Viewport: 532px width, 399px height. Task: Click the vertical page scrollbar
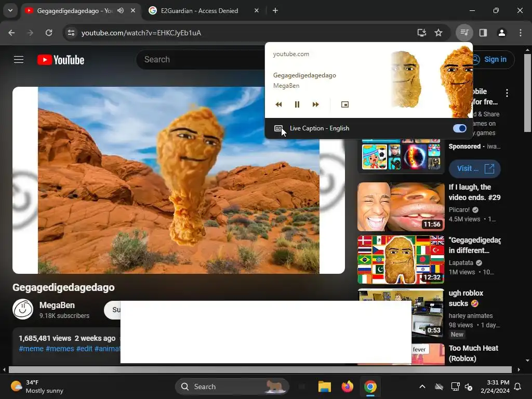(527, 94)
